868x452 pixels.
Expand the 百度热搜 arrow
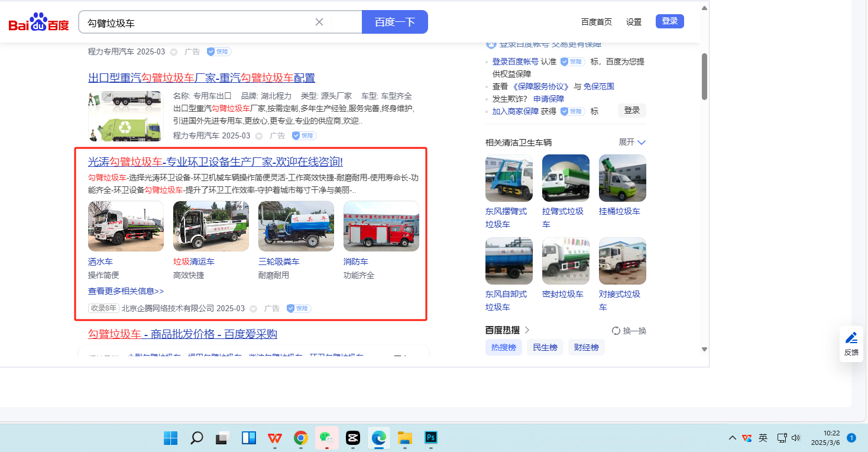point(527,330)
